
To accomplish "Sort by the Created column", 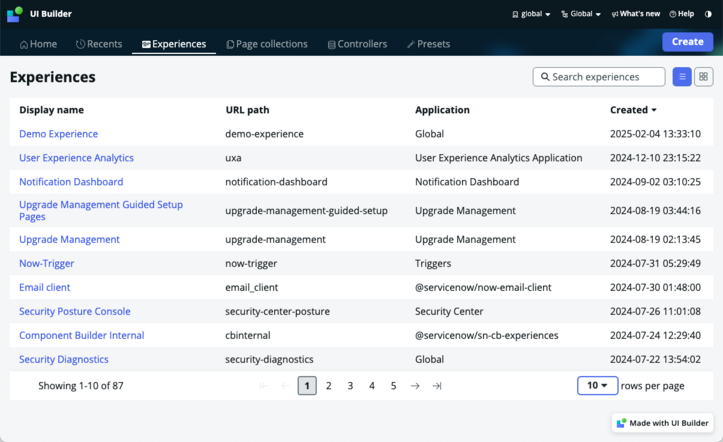I will [633, 110].
